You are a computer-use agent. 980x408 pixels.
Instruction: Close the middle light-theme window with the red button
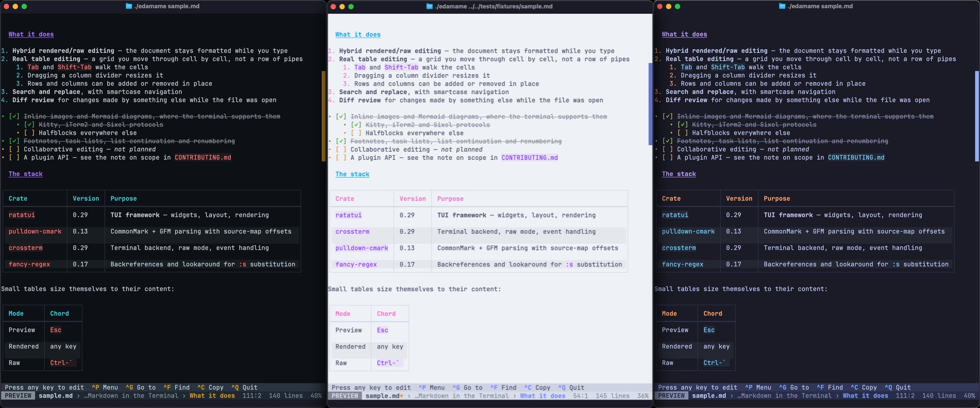pyautogui.click(x=333, y=6)
